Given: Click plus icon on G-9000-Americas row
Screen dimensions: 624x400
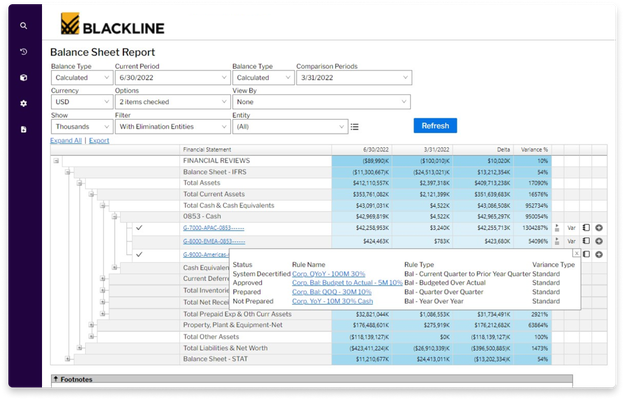Looking at the screenshot, I should pyautogui.click(x=599, y=254).
